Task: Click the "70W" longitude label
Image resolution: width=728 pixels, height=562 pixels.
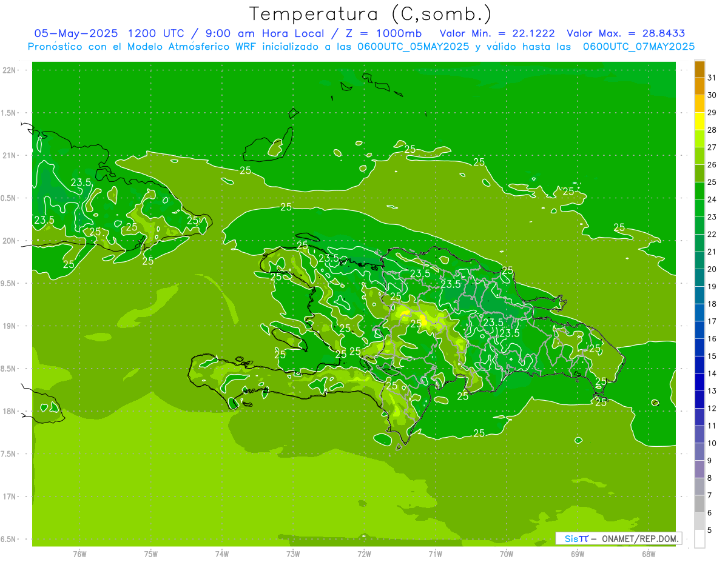Action: click(507, 554)
